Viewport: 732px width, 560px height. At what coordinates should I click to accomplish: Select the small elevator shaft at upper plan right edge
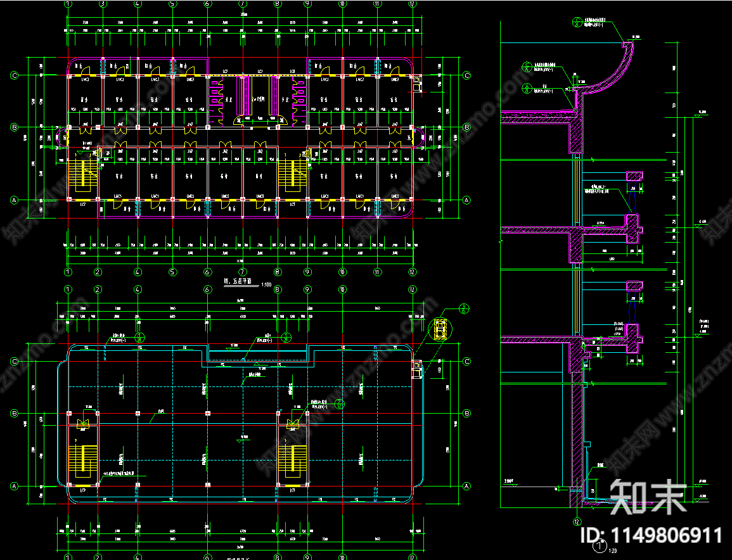click(417, 83)
